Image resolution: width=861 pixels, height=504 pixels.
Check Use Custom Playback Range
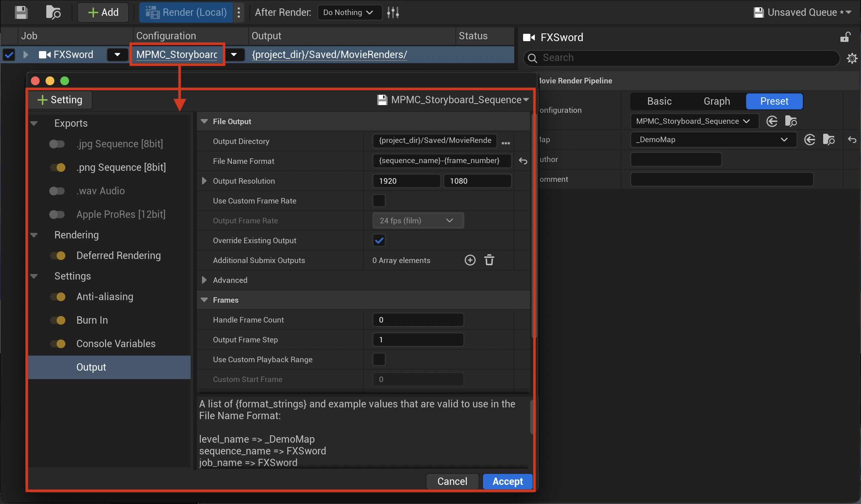coord(379,359)
